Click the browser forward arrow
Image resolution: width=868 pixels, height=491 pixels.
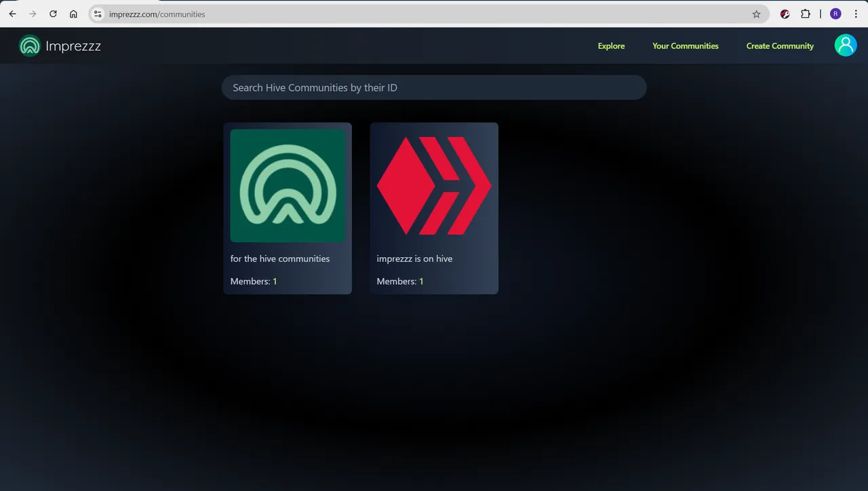[33, 14]
